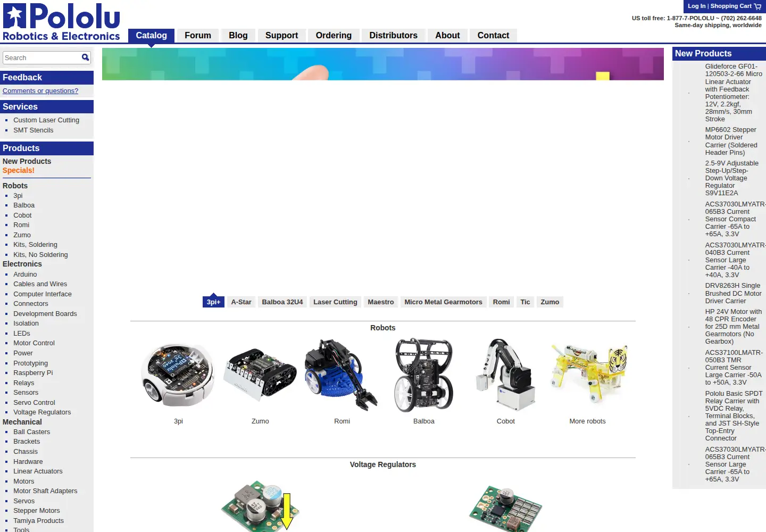The image size is (766, 532).
Task: Select the A-Star banner tab
Action: (241, 302)
